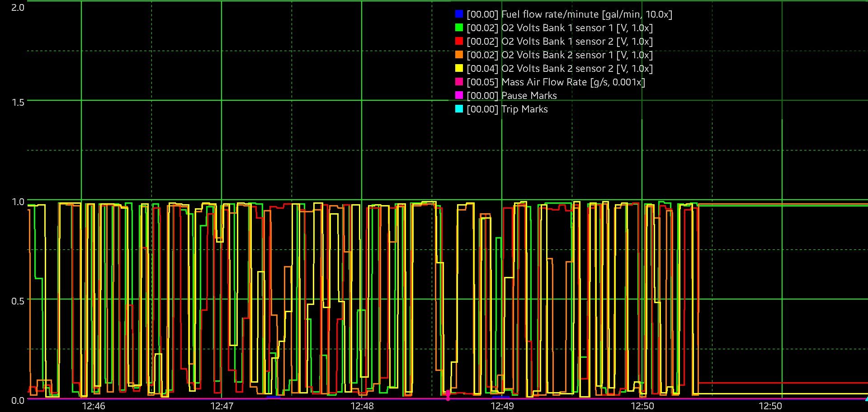Click the pink Mass Air Flow swatch
The width and height of the screenshot is (868, 412).
click(459, 82)
